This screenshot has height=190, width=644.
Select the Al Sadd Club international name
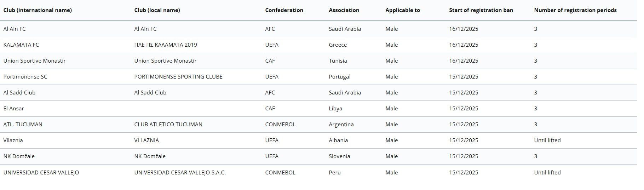pos(19,93)
